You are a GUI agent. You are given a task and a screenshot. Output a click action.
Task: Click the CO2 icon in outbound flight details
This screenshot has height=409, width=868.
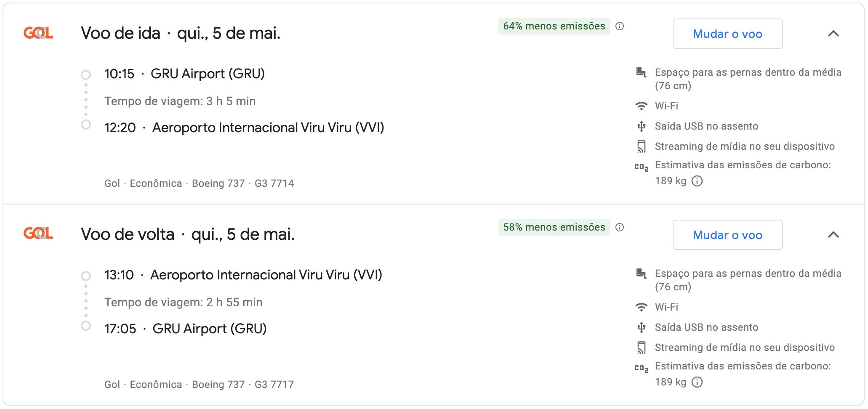pyautogui.click(x=641, y=167)
